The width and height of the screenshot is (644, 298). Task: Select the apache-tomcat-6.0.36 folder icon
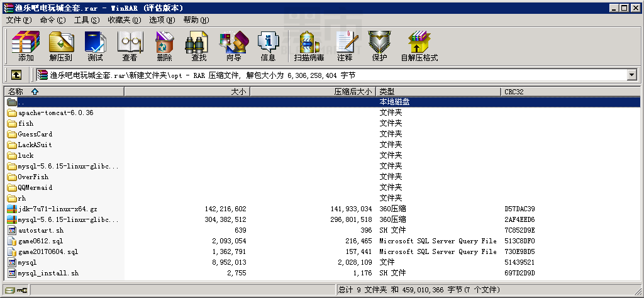12,113
